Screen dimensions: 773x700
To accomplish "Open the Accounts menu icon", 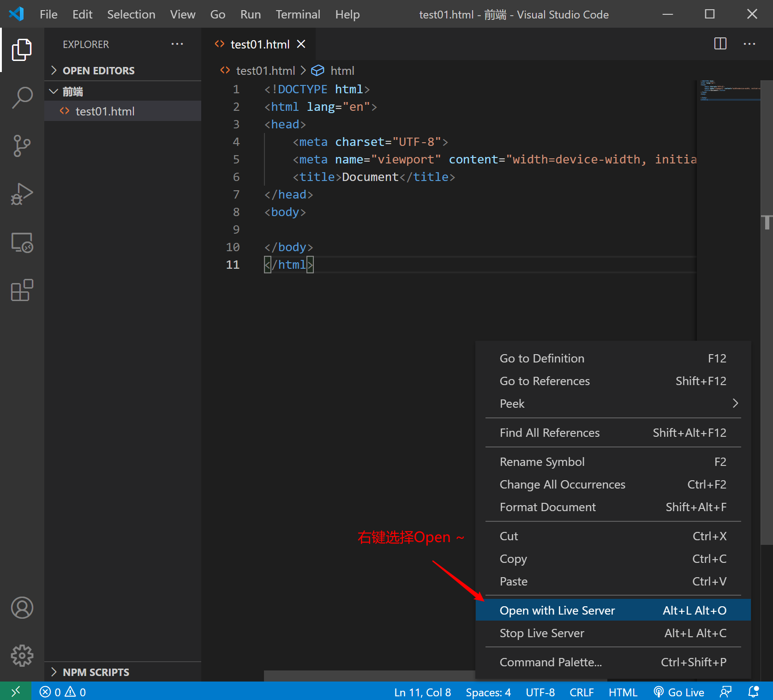I will point(22,608).
